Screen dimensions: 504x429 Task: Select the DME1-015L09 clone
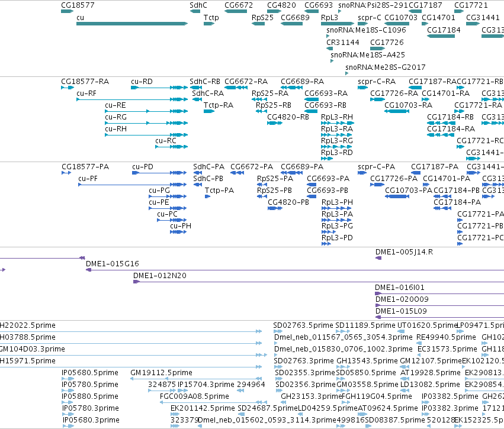click(439, 317)
